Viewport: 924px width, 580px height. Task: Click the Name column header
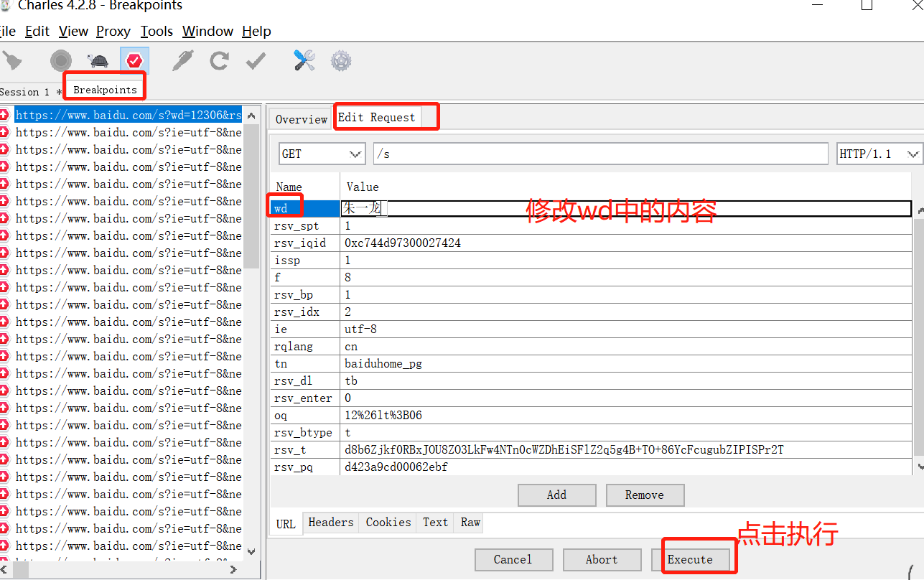(305, 187)
